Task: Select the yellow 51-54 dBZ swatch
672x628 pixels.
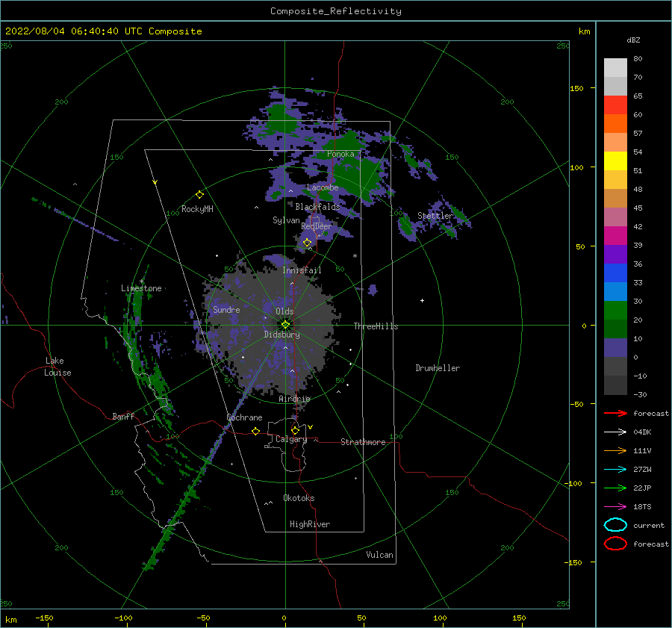Action: [615, 161]
